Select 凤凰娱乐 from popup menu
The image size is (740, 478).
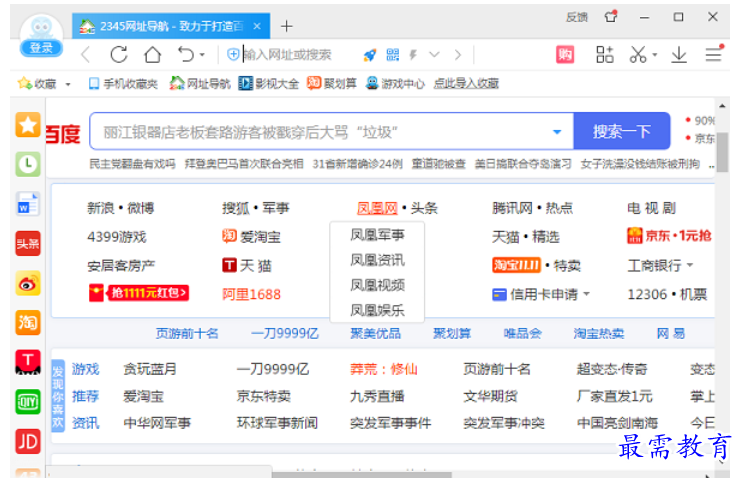coord(377,310)
